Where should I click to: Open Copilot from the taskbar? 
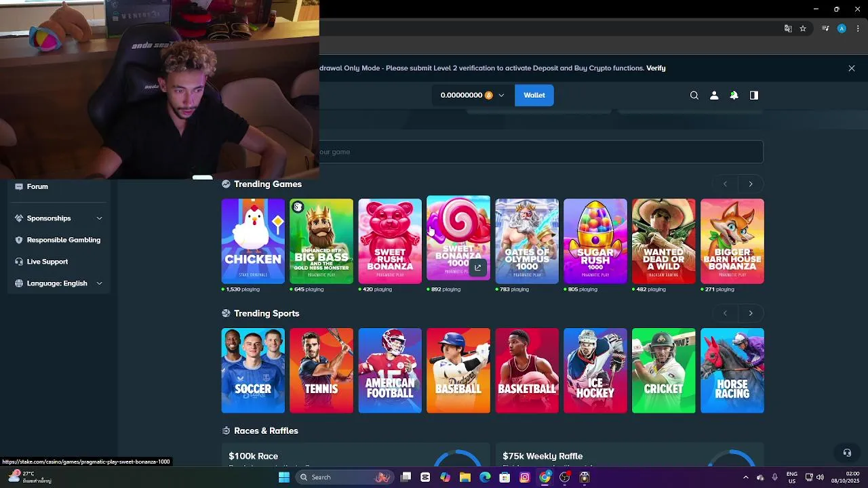click(445, 477)
